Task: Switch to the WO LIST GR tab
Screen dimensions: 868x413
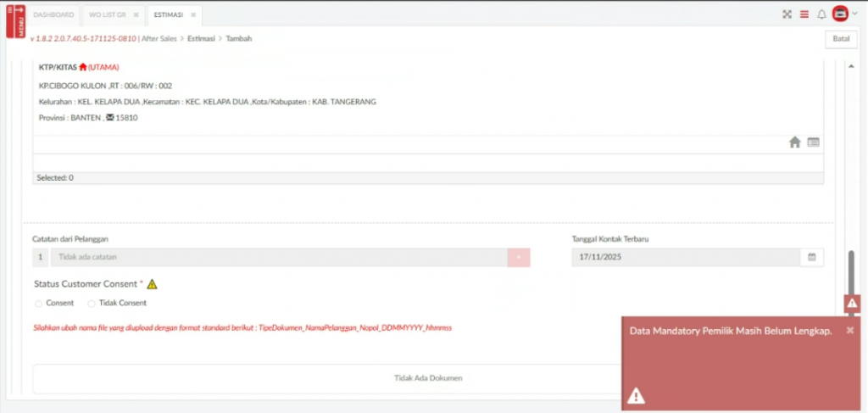Action: [108, 15]
